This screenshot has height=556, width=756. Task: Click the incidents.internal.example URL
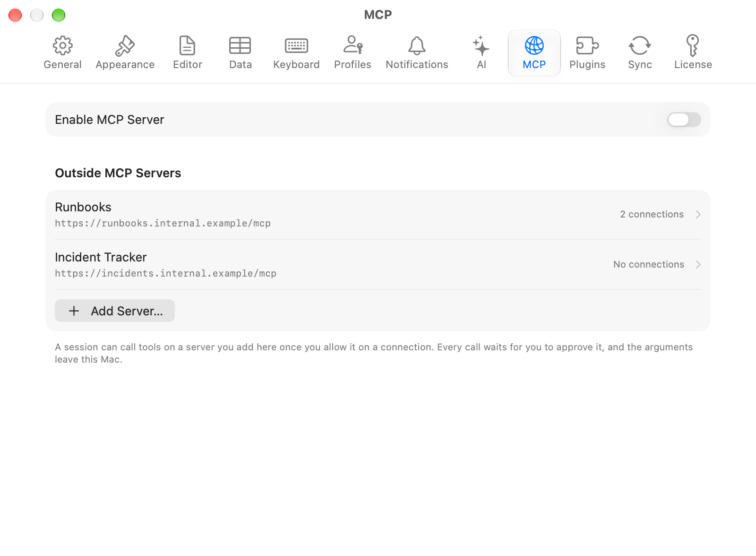point(165,273)
